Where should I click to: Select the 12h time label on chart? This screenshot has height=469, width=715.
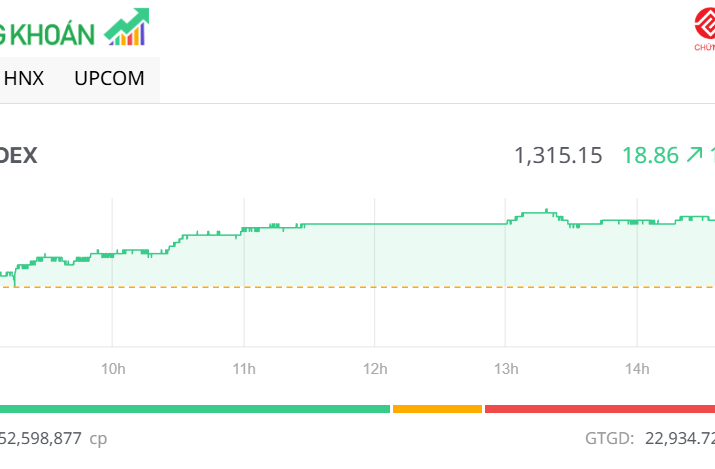[x=375, y=369]
